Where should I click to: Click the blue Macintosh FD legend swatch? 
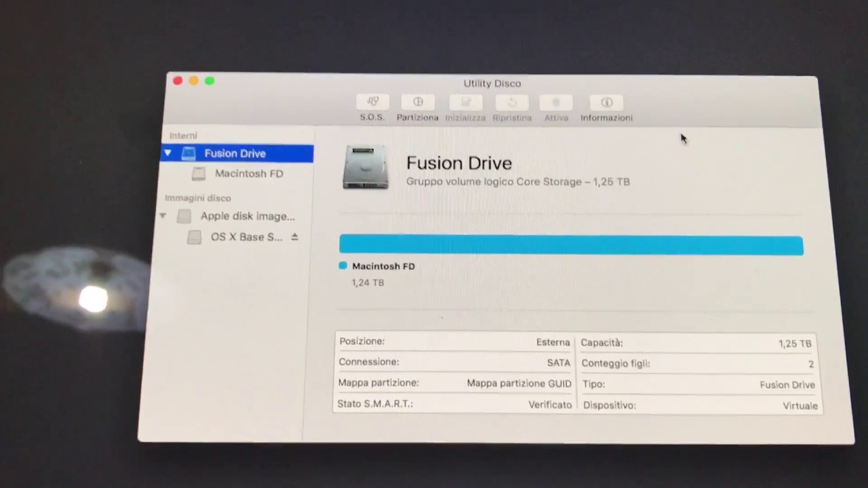click(x=342, y=266)
